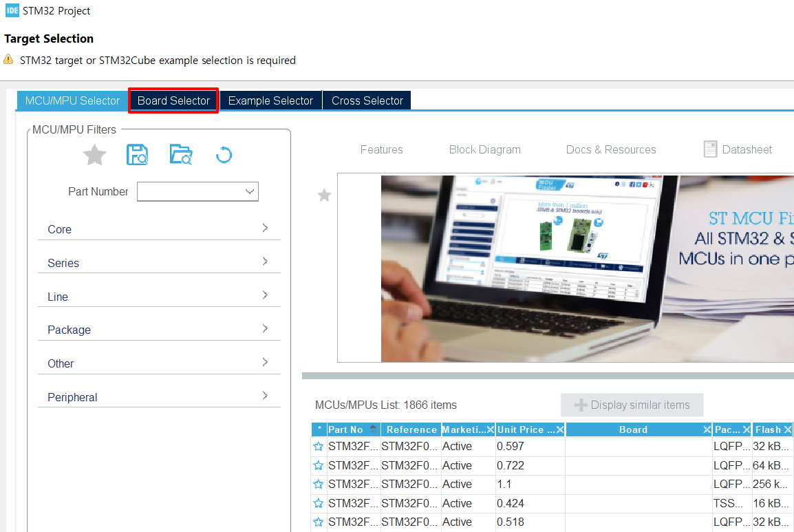This screenshot has height=532, width=794.
Task: Remove the Package column X
Action: tap(747, 429)
